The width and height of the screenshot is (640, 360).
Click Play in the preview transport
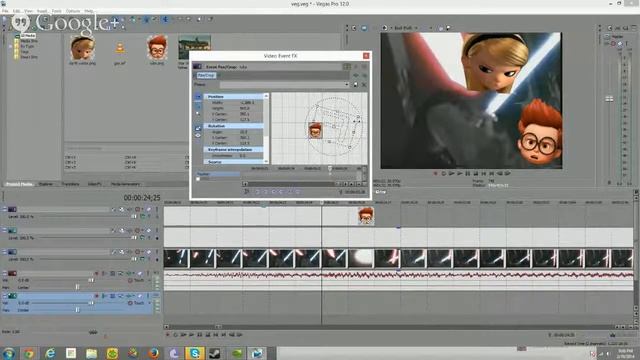(460, 174)
